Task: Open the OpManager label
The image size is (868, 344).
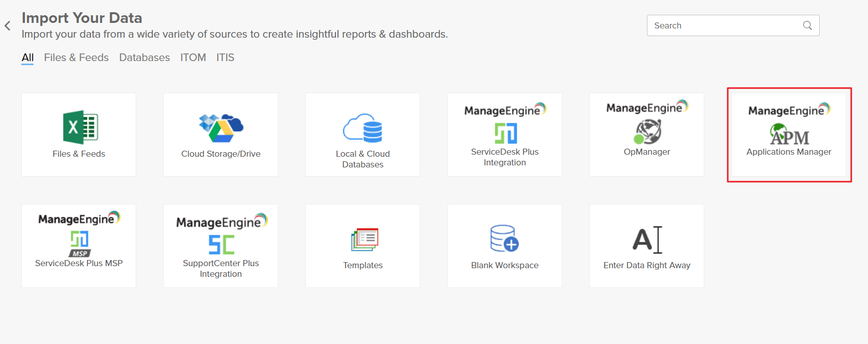Action: (x=647, y=152)
